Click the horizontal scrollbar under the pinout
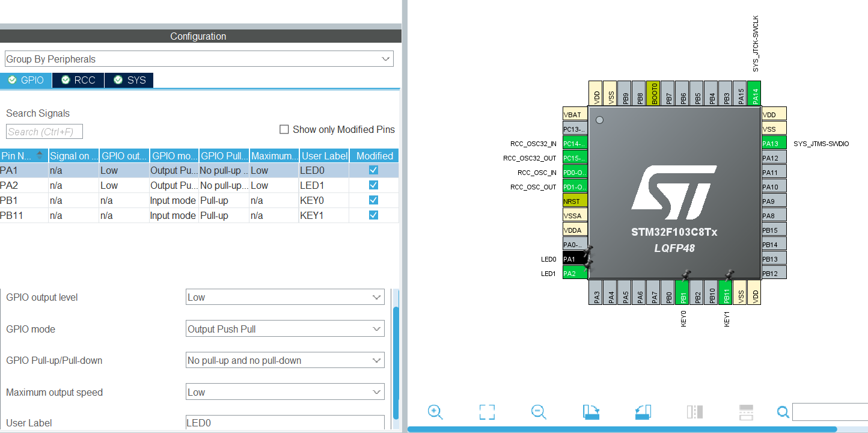The image size is (868, 433). pyautogui.click(x=622, y=429)
